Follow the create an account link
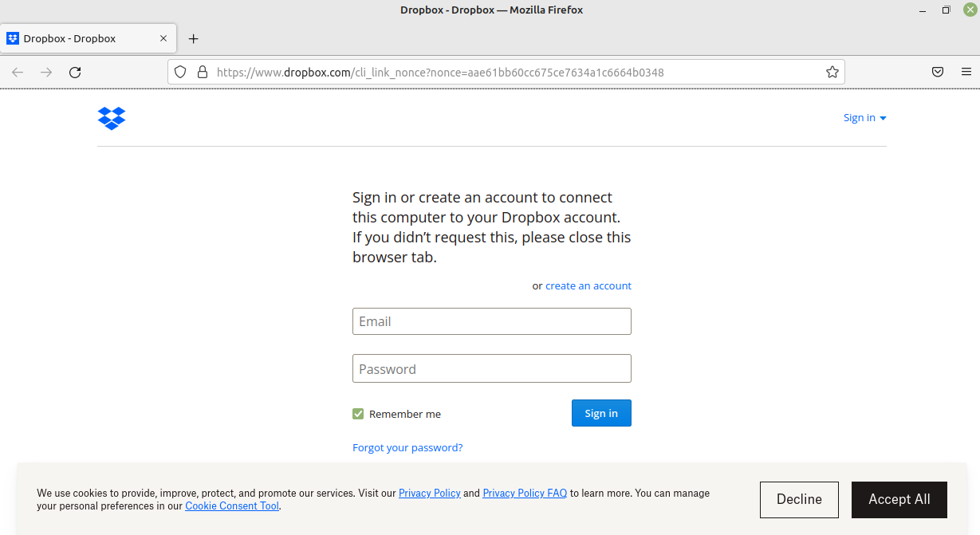980x535 pixels. [x=588, y=285]
